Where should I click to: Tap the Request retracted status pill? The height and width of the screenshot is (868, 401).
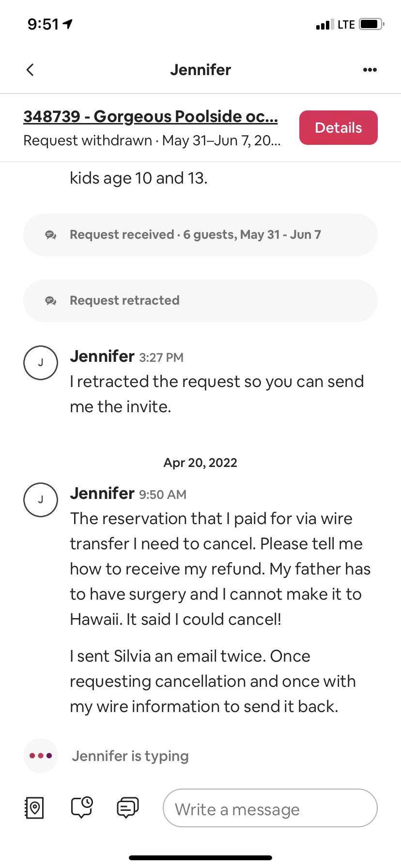[200, 301]
